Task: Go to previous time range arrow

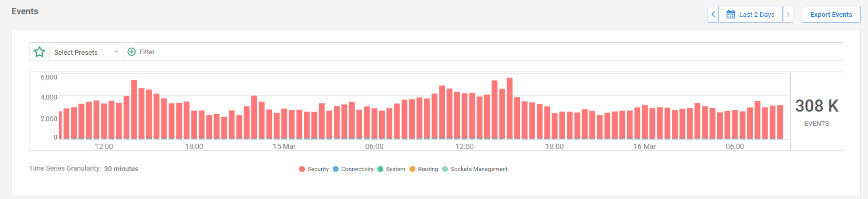Action: pos(713,14)
